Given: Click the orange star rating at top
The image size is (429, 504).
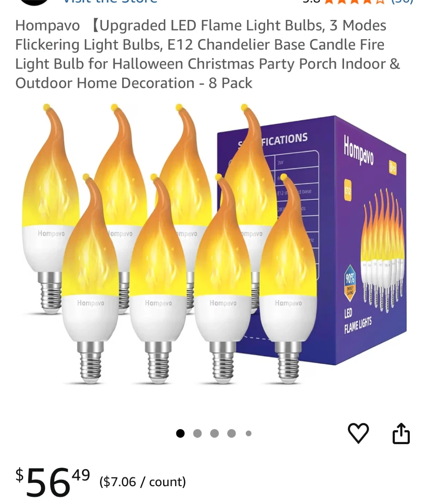Looking at the screenshot, I should click(x=355, y=2).
